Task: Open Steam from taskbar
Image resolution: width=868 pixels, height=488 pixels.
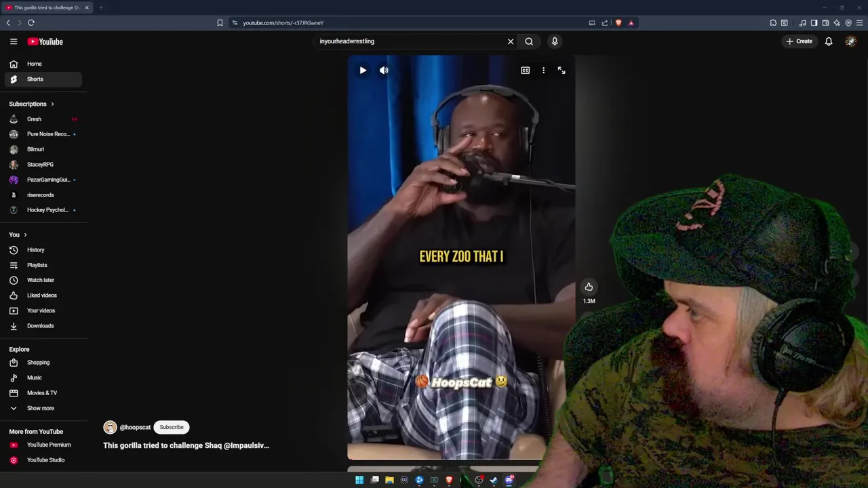Action: point(494,480)
